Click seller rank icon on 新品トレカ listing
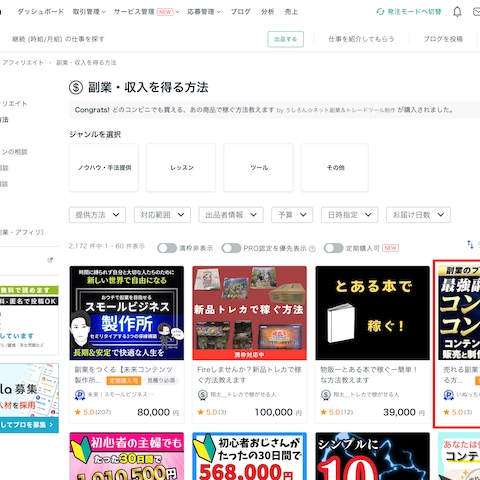 coord(202,395)
